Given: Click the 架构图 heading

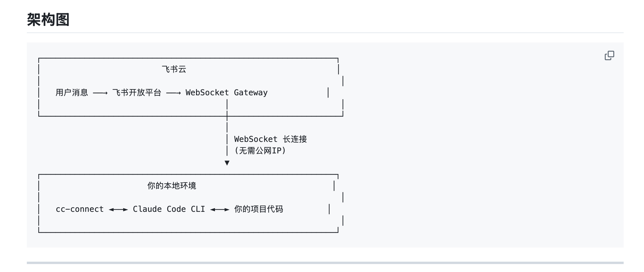Looking at the screenshot, I should point(48,20).
